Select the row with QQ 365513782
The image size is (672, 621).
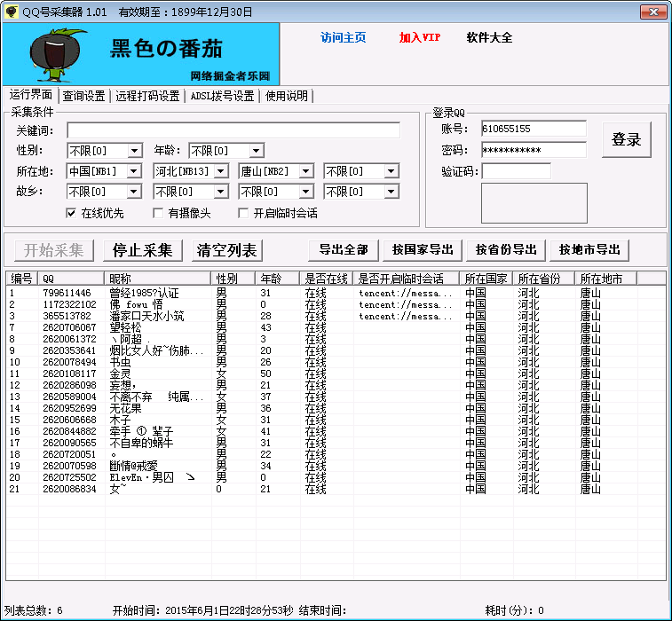336,316
